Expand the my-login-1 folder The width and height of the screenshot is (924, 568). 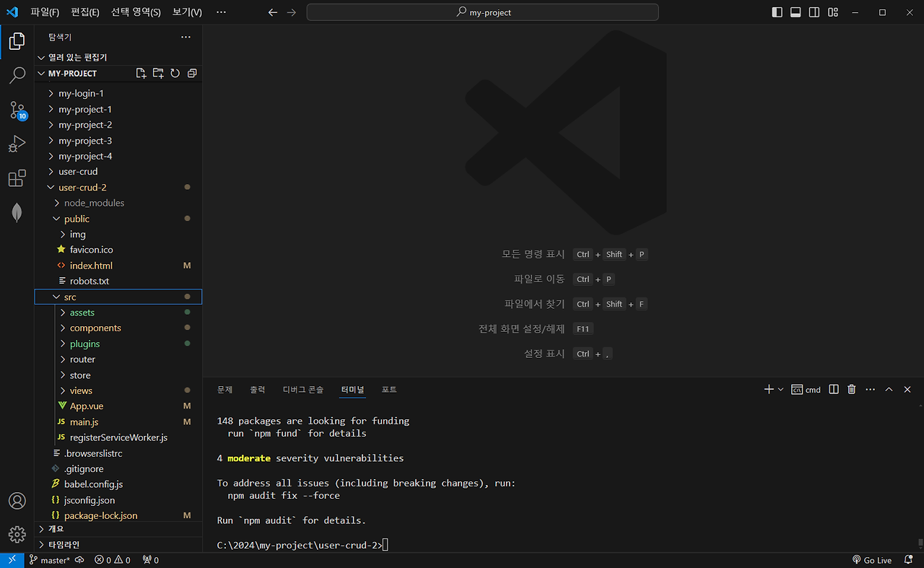tap(118, 93)
